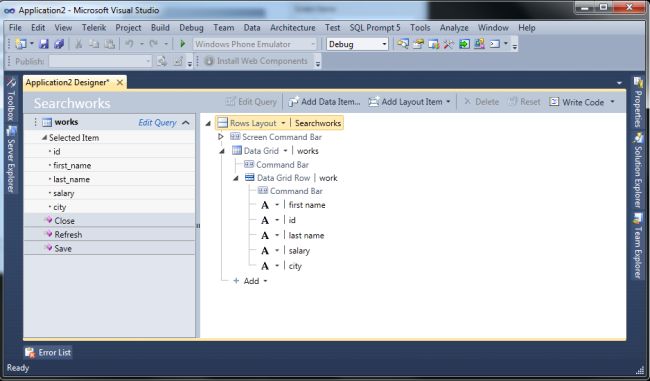Click the Paste toolbar icon

point(109,44)
